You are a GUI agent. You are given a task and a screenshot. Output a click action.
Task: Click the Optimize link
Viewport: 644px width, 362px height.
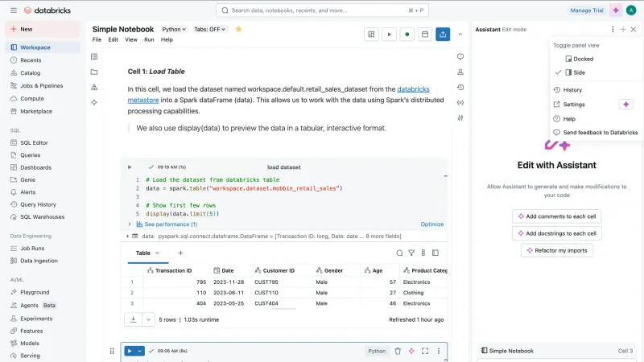(x=432, y=224)
